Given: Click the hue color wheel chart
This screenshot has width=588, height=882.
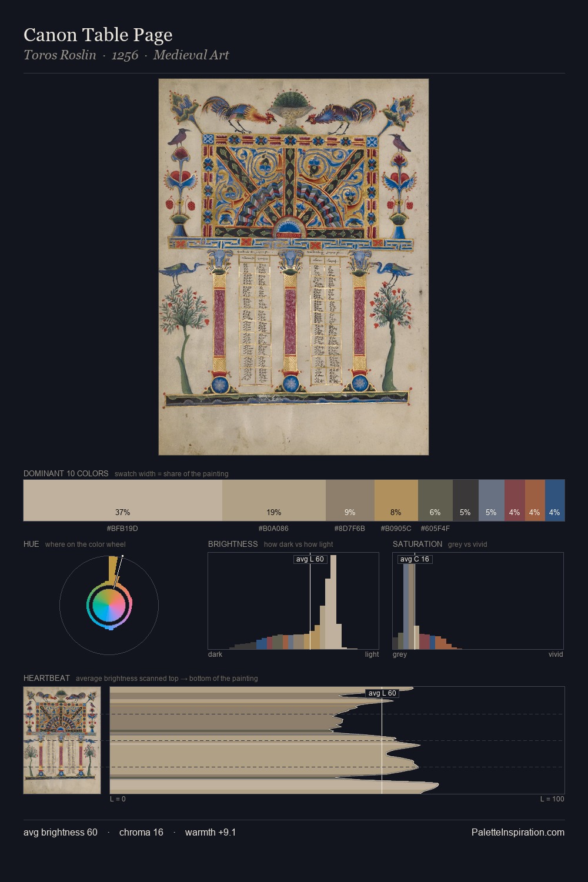Looking at the screenshot, I should 109,605.
